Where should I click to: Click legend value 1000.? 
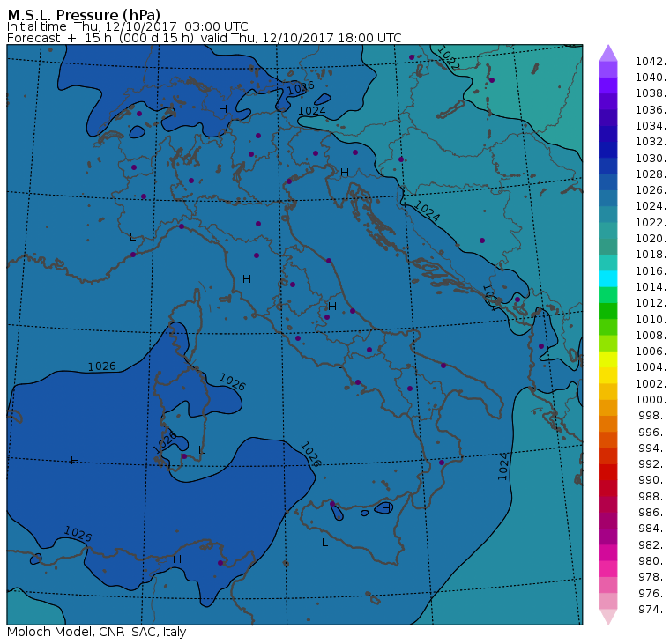tap(651, 399)
